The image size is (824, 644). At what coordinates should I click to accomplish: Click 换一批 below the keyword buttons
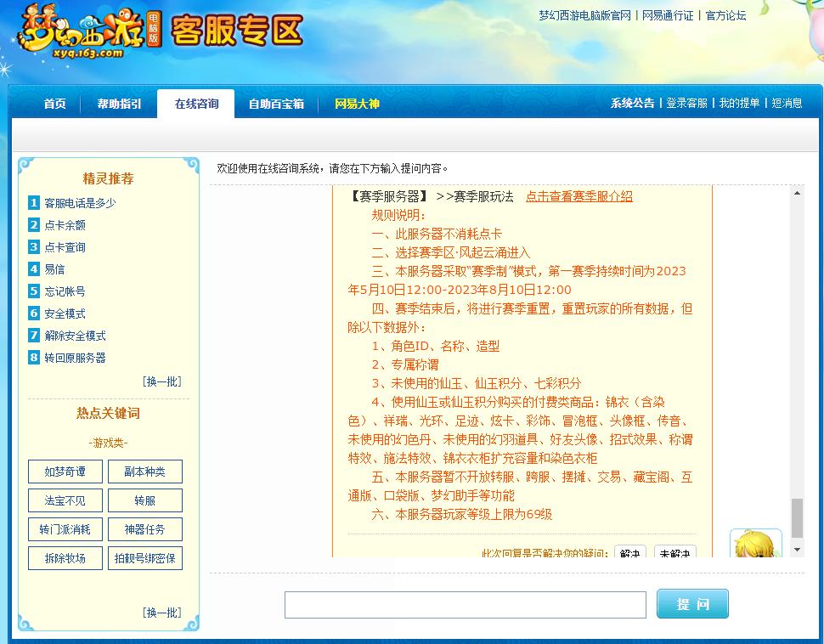click(x=162, y=612)
